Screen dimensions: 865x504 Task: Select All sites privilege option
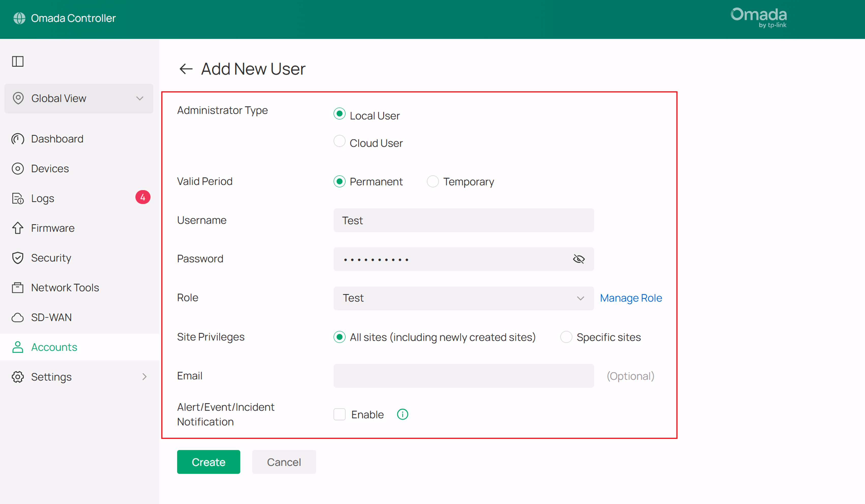click(340, 337)
